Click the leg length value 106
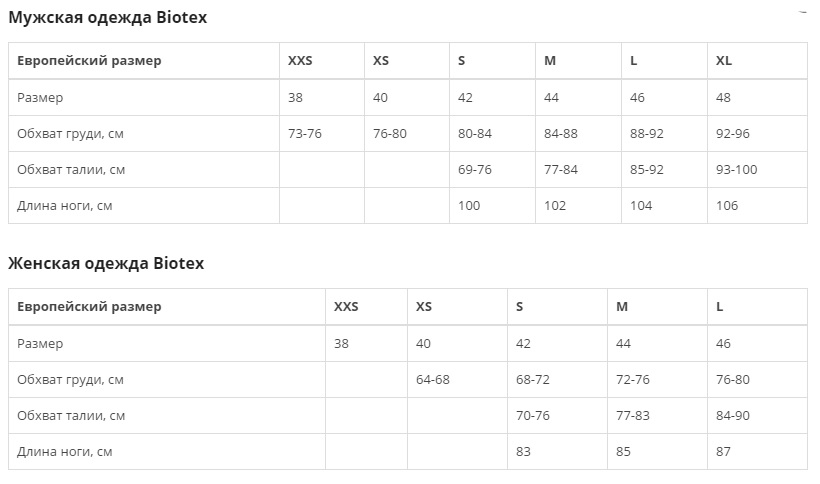The image size is (820, 484). coord(727,206)
